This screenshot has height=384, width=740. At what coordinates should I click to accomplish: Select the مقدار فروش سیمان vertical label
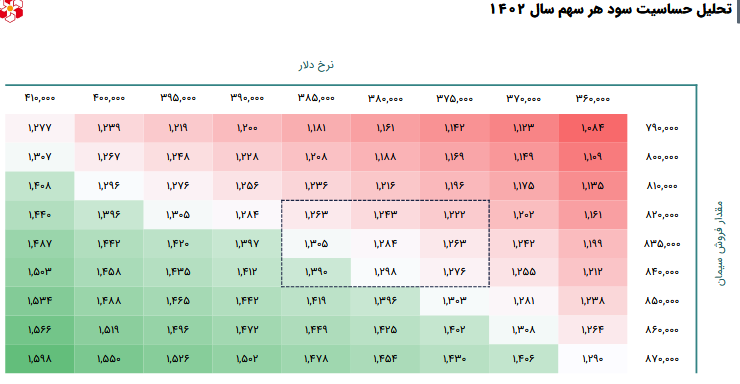coord(718,243)
